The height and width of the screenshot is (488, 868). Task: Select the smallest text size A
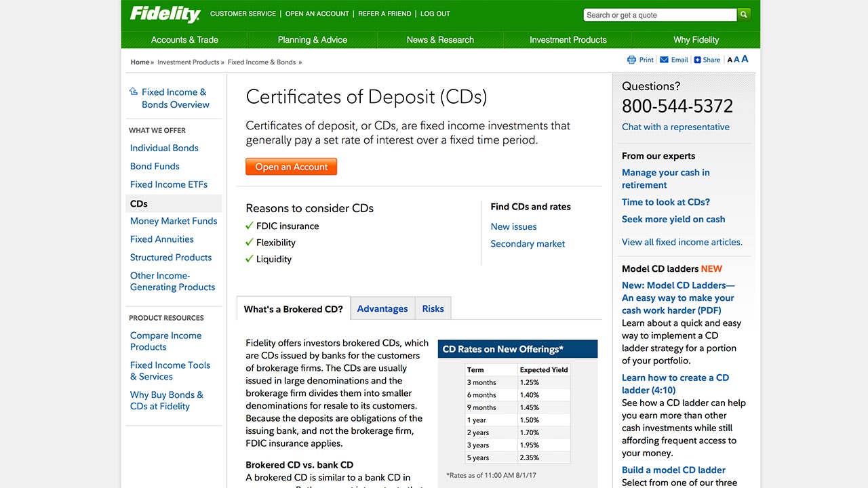pos(730,60)
